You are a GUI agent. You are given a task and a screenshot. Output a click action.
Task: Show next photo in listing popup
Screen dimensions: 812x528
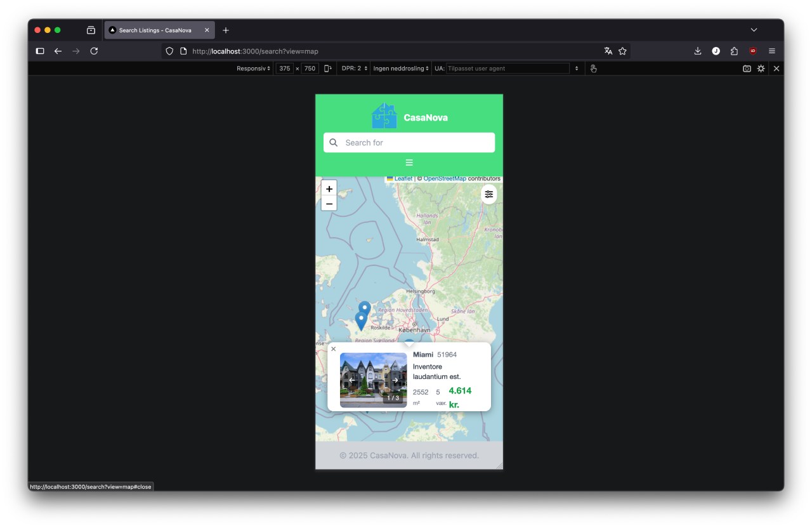[395, 380]
